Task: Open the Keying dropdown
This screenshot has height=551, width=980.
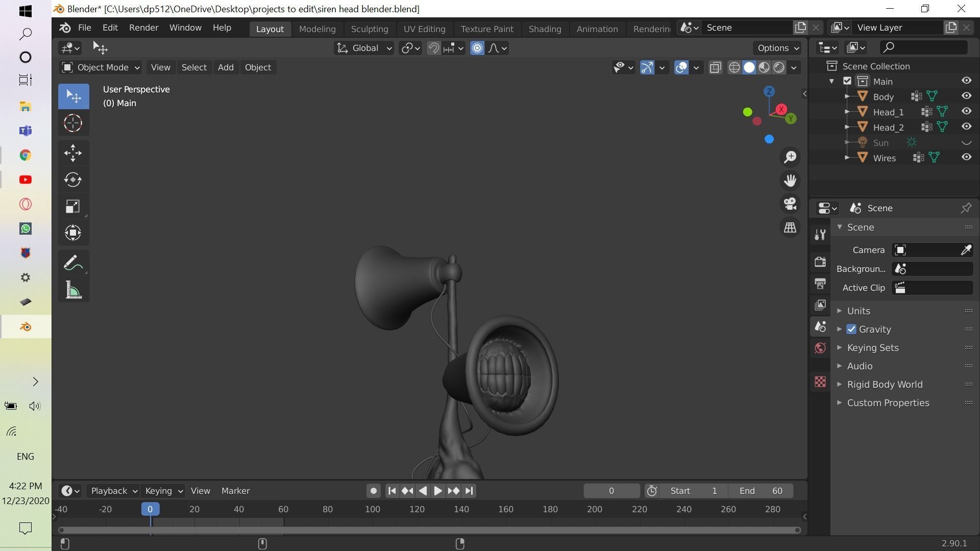Action: click(x=163, y=491)
